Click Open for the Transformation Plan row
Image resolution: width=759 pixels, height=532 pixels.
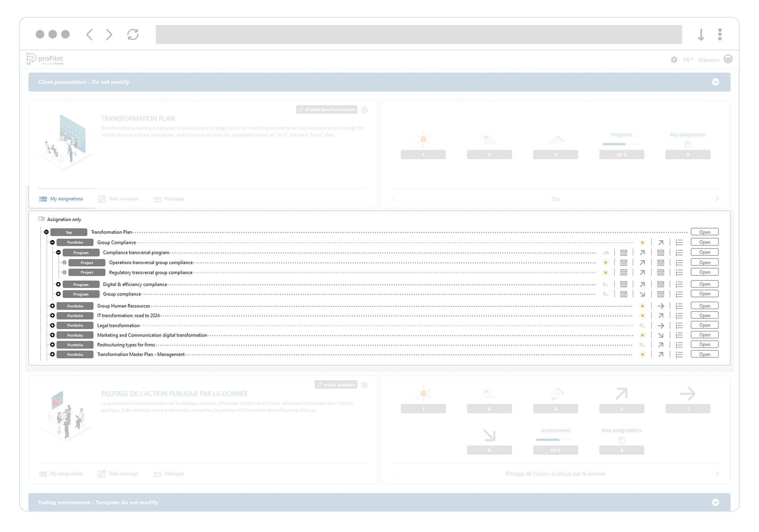704,232
